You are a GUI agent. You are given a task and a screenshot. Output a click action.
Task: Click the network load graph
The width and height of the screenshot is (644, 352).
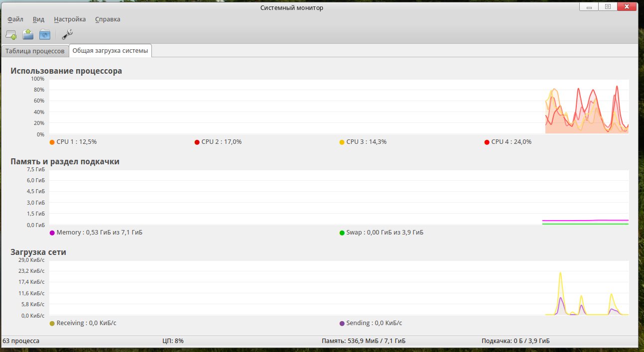pyautogui.click(x=339, y=288)
